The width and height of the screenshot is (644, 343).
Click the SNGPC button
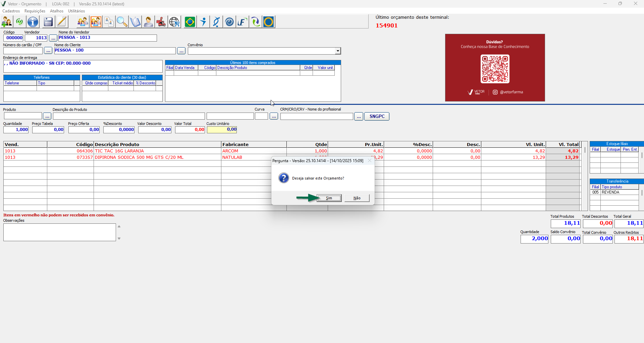377,116
